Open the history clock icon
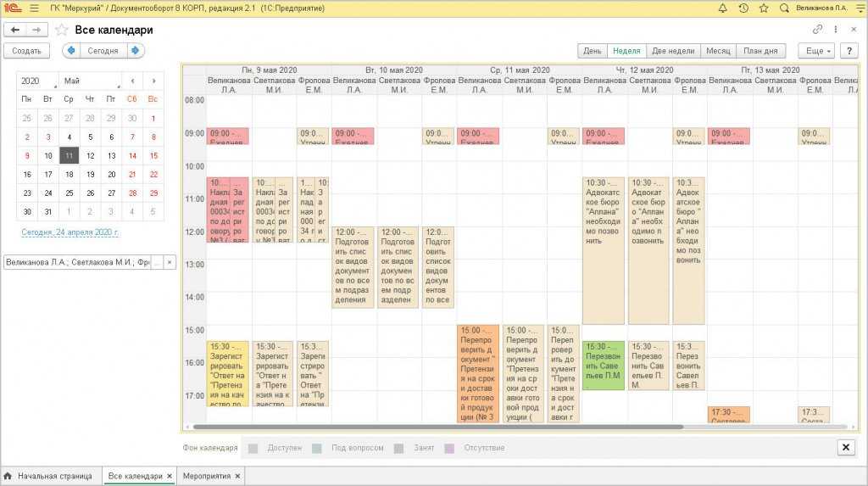 [743, 8]
